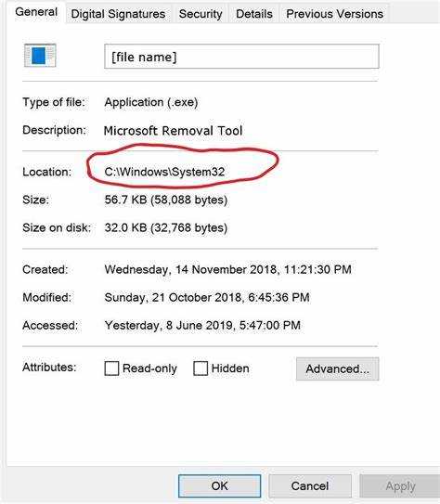Viewport: 440px width, 504px height.
Task: Open the Digital Signatures tab
Action: [118, 14]
